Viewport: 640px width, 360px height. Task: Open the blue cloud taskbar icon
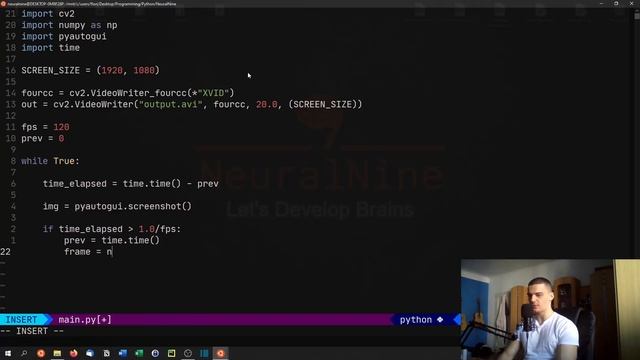point(90,353)
